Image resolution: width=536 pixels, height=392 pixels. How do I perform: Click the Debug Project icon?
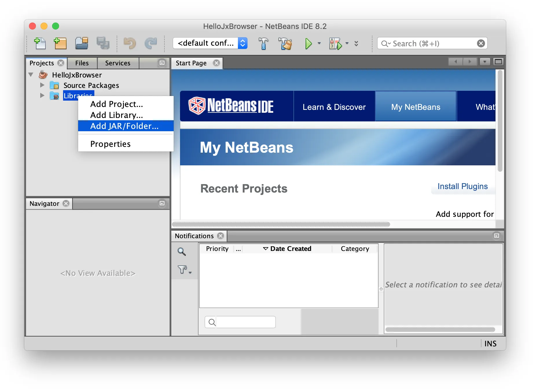[x=335, y=44]
